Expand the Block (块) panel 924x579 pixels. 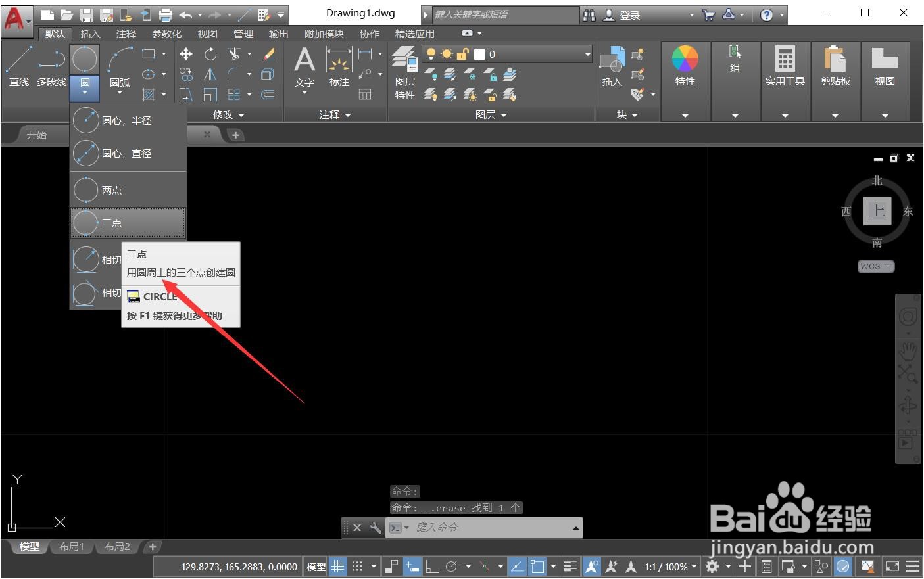(627, 114)
